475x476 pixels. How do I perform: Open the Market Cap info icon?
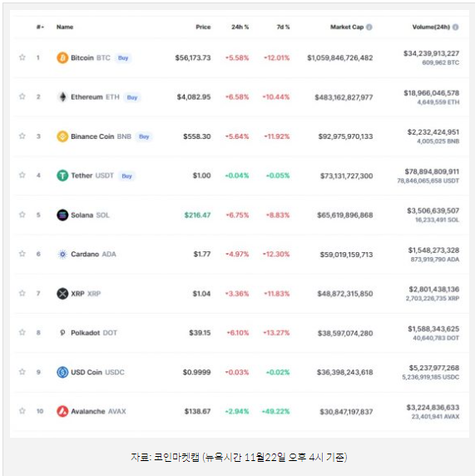click(369, 27)
